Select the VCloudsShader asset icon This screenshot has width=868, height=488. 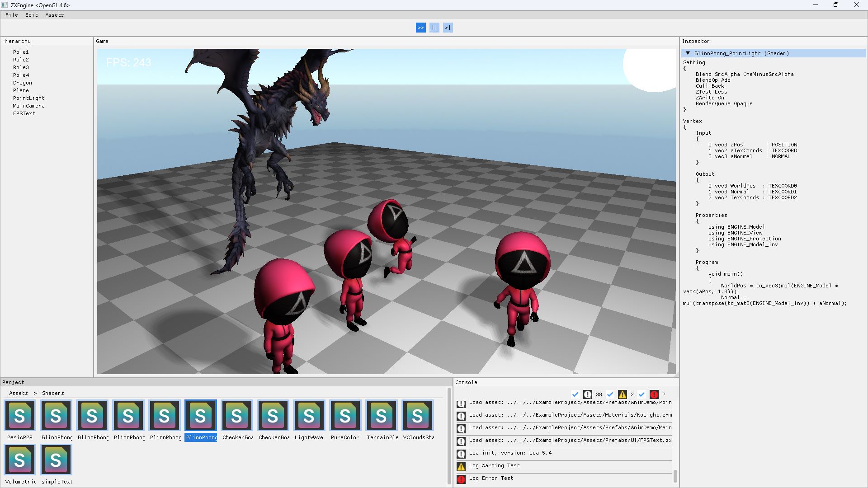[418, 415]
